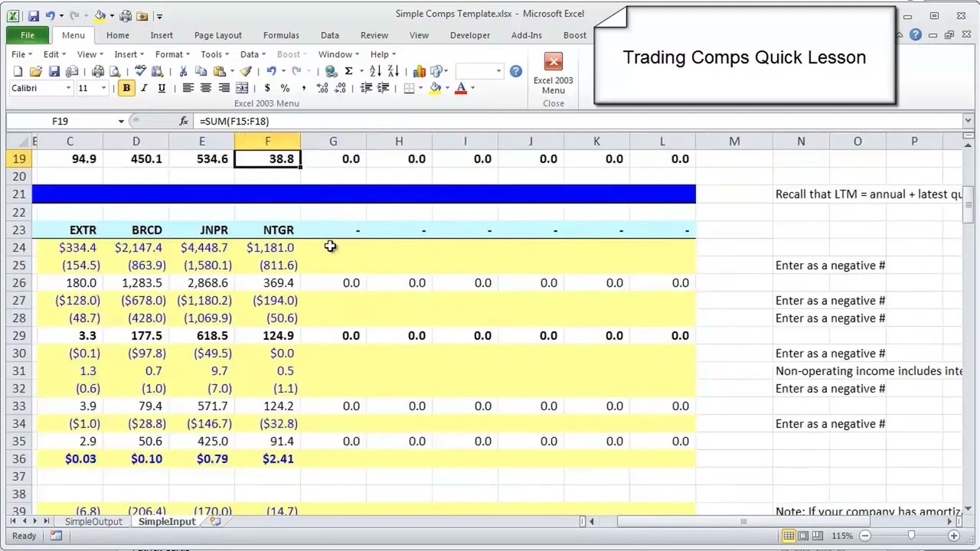Center align text

coord(206,88)
